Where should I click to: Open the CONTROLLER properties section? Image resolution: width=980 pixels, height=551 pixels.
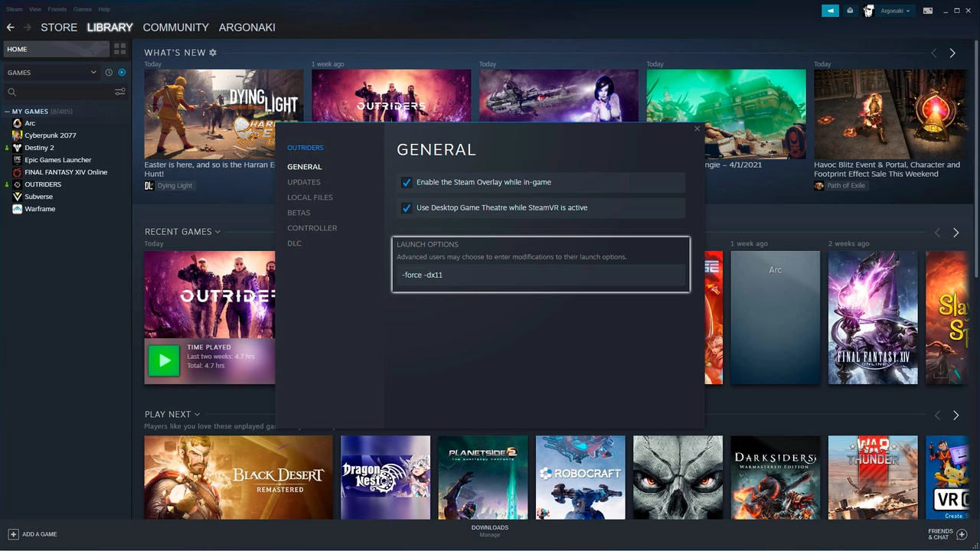point(312,228)
